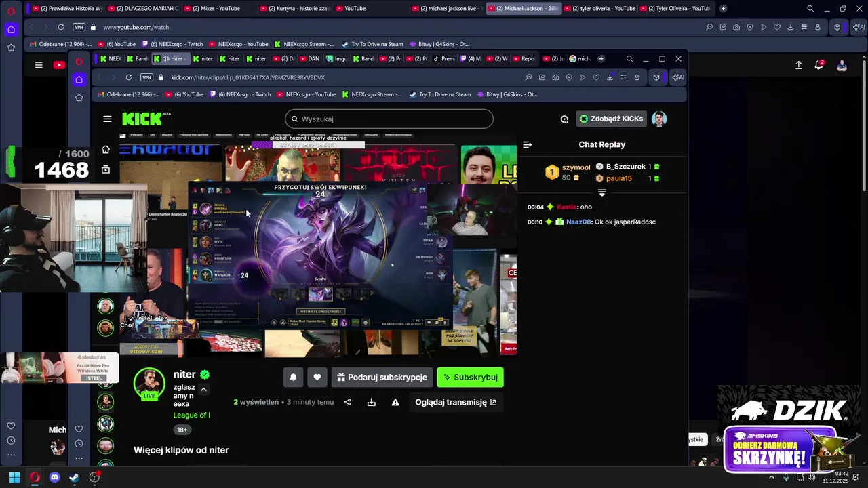This screenshot has height=488, width=868.
Task: Click the green 'Subskrybuj' button
Action: [x=470, y=378]
